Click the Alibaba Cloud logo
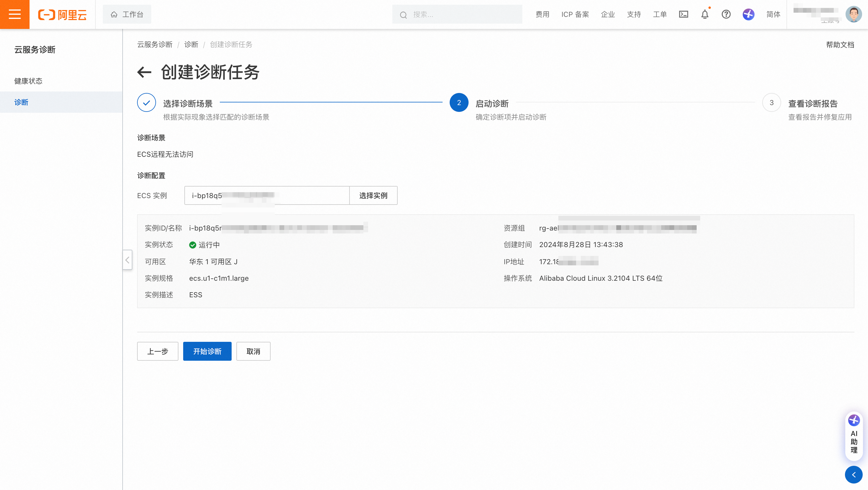 click(x=62, y=14)
